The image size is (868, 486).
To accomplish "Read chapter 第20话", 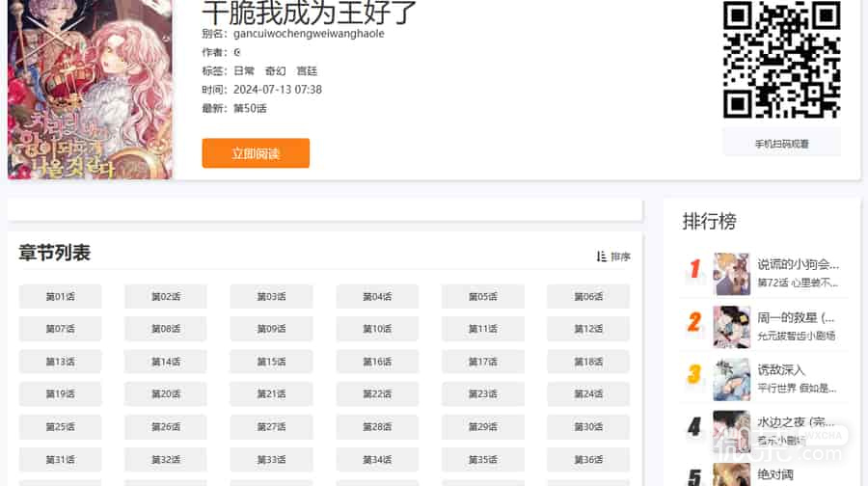I will click(x=166, y=394).
